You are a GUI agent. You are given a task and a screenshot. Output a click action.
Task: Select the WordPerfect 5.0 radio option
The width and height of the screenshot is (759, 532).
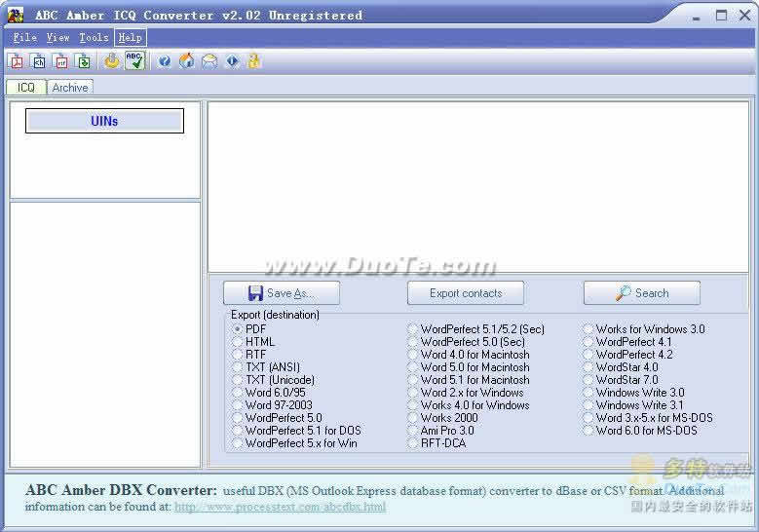[278, 417]
